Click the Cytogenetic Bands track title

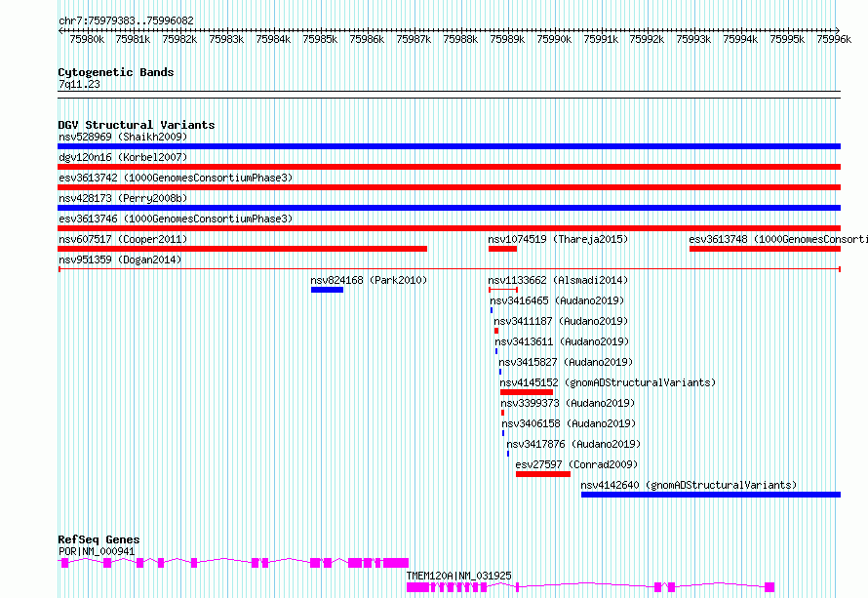116,72
